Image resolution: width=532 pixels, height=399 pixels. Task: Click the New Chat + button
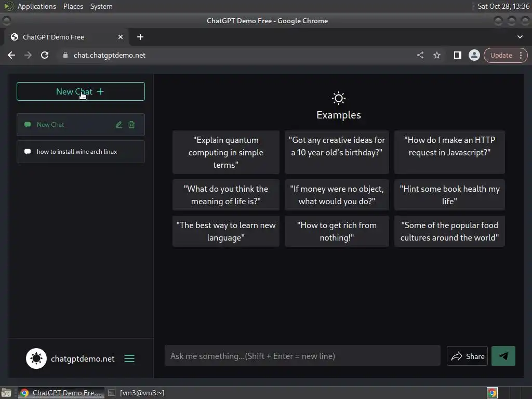[x=81, y=91]
